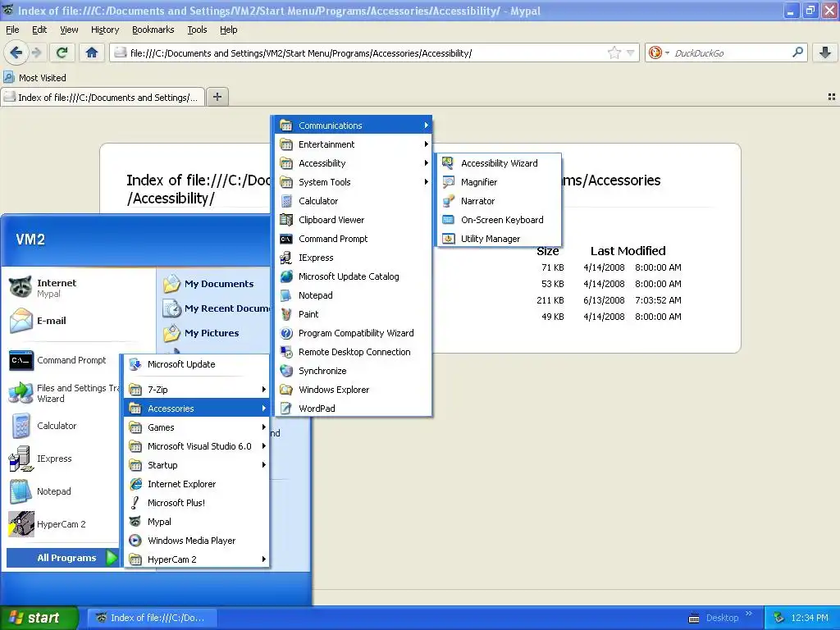Click Synchronize in Accessories menu
The image size is (840, 630).
click(354, 371)
